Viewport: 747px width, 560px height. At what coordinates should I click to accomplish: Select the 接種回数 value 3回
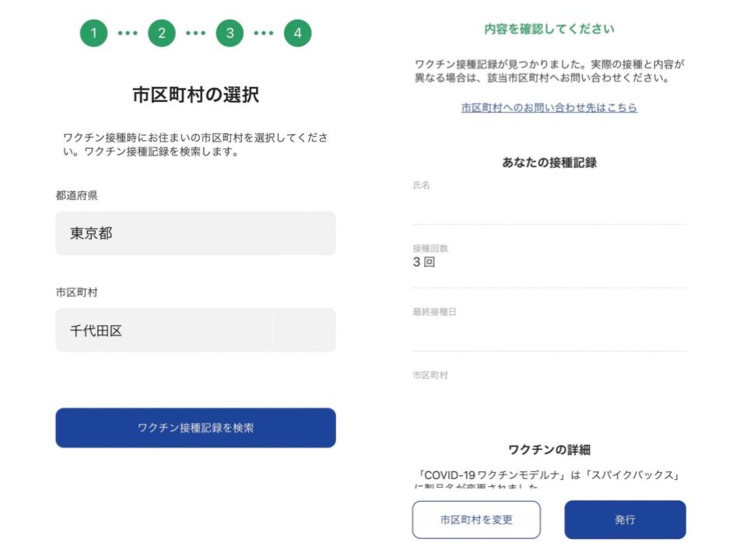tap(424, 263)
